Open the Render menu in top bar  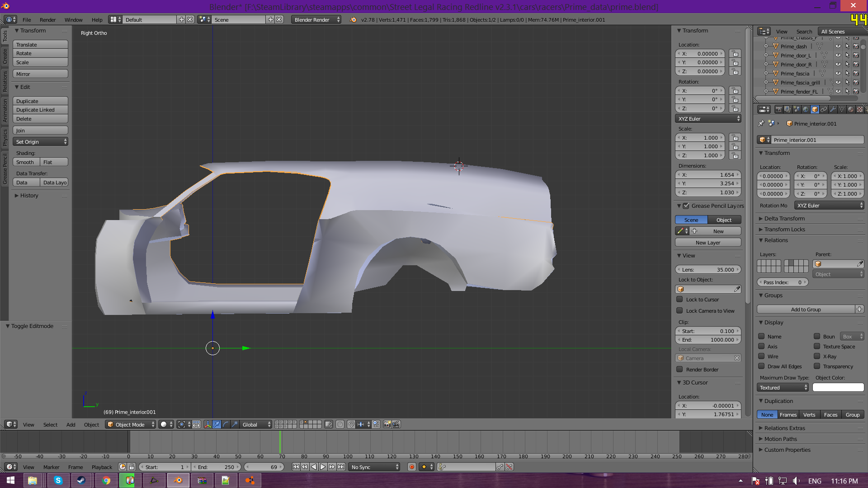(47, 19)
